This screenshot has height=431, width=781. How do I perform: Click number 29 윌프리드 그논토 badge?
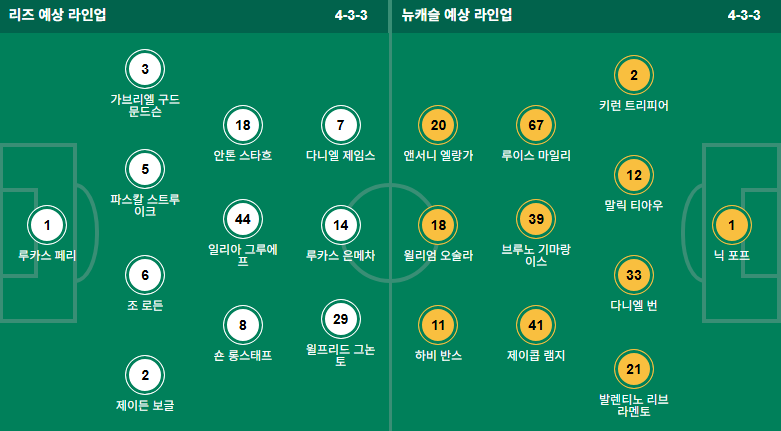point(341,319)
